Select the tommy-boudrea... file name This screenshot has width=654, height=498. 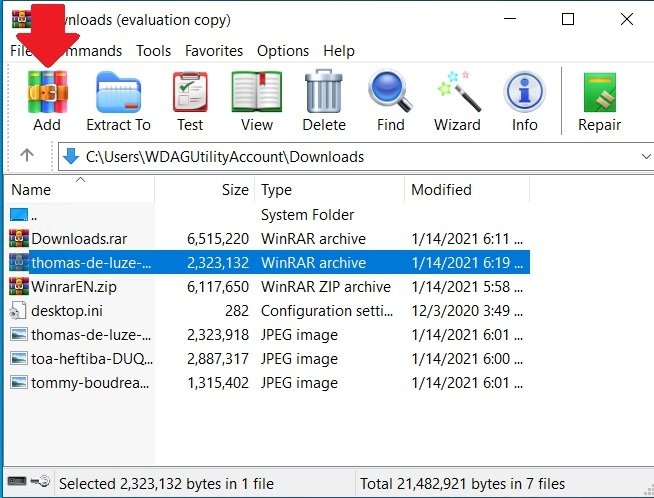pos(90,383)
